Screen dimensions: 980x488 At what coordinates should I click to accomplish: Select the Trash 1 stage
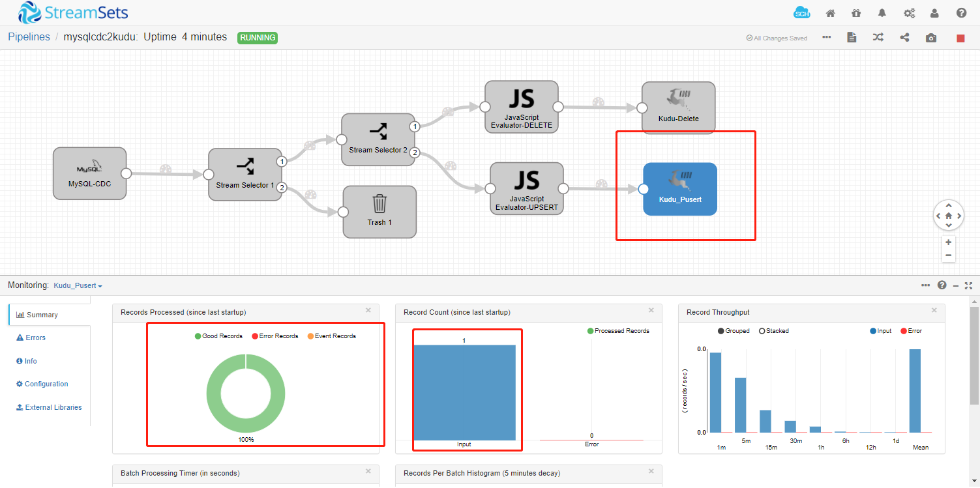379,212
